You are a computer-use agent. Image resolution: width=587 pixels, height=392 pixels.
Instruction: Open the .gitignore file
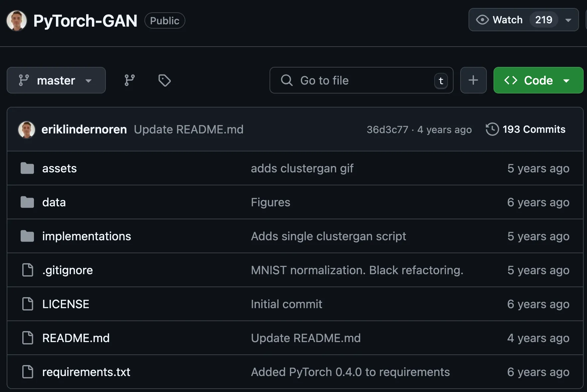click(68, 270)
